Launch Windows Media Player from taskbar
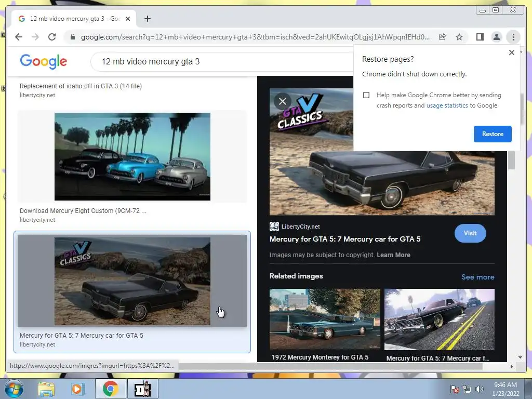Image resolution: width=532 pixels, height=399 pixels. pos(77,389)
